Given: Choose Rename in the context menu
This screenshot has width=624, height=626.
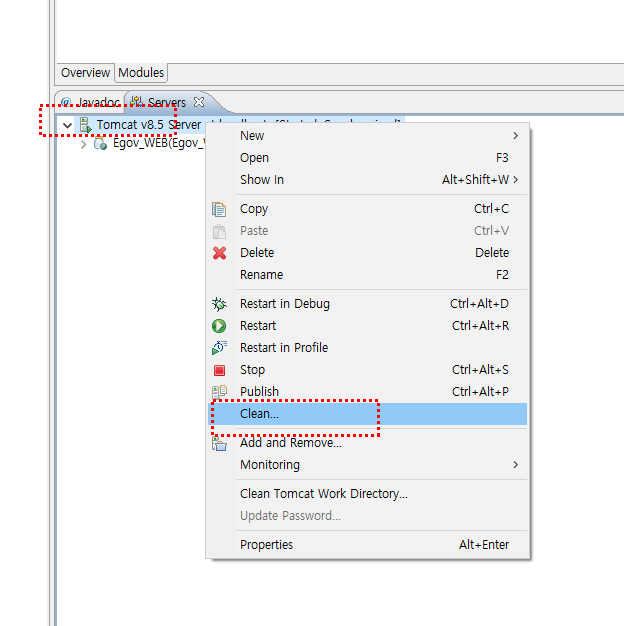Looking at the screenshot, I should tap(367, 275).
